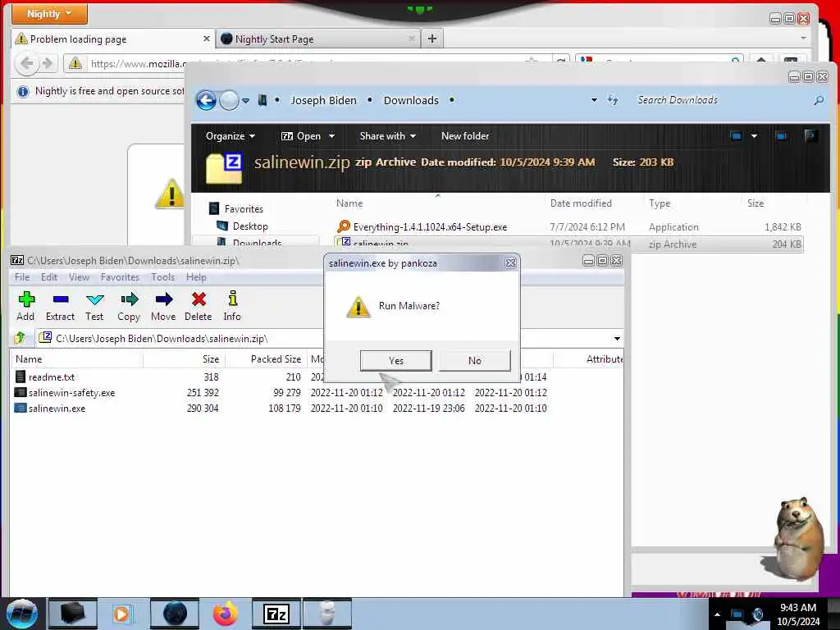
Task: Click the Explorer refresh icon
Action: (613, 99)
